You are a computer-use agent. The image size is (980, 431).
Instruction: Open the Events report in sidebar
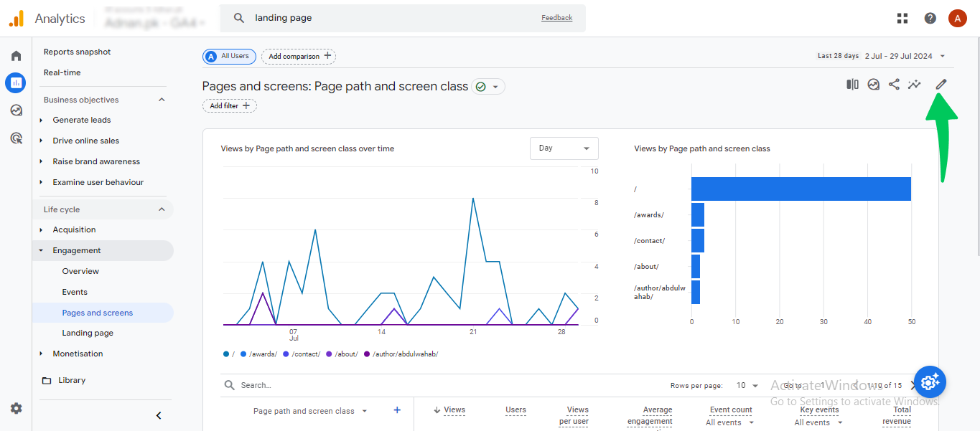tap(75, 292)
